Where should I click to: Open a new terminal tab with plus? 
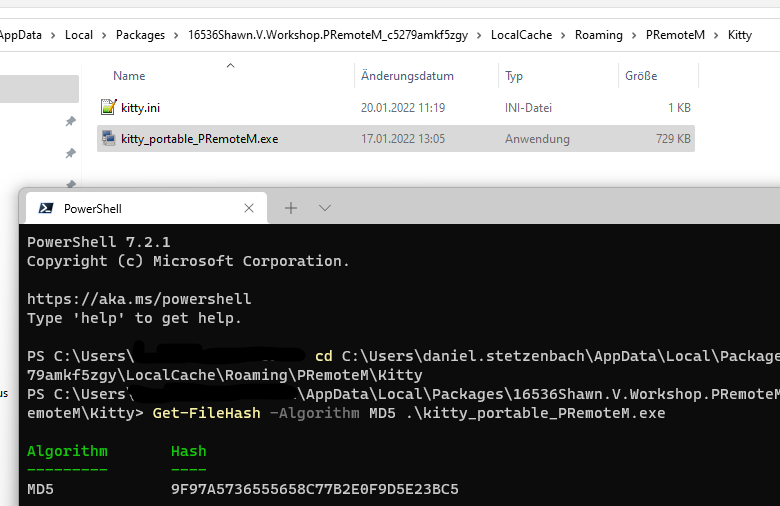291,208
